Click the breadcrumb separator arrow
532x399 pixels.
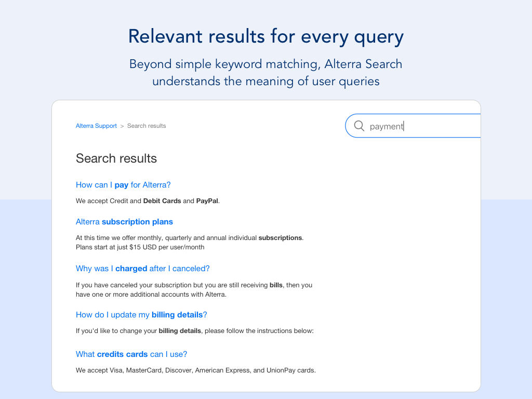(122, 126)
